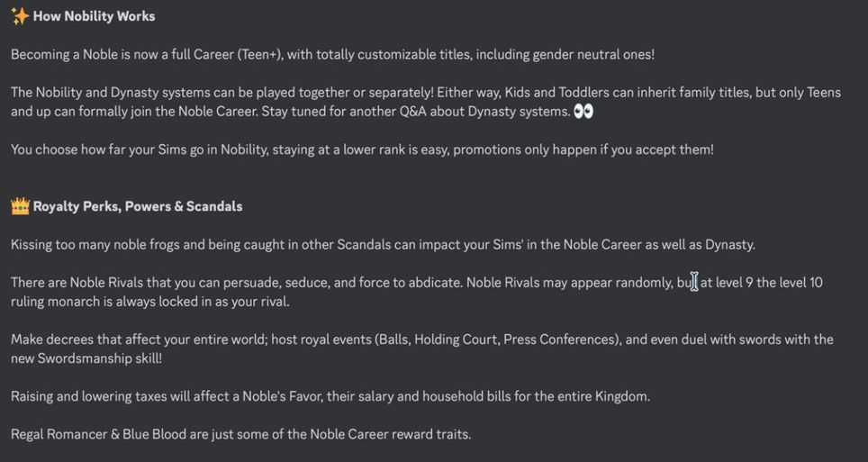Click the crown emoji beside Royalty Perks

20,206
